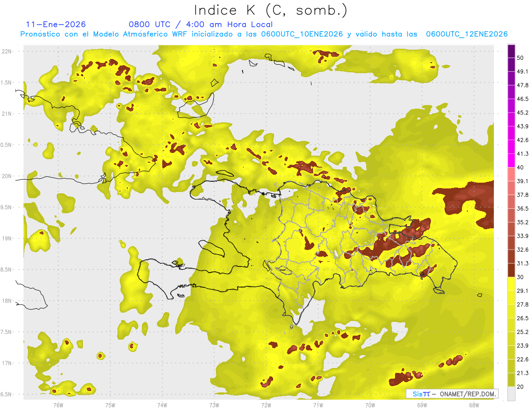Click the '19N' latitude label

tap(8, 238)
